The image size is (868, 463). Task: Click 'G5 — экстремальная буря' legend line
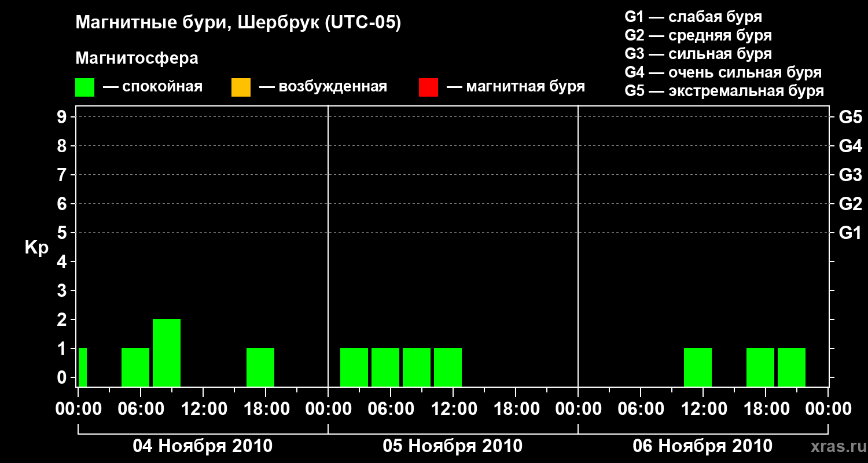(724, 91)
